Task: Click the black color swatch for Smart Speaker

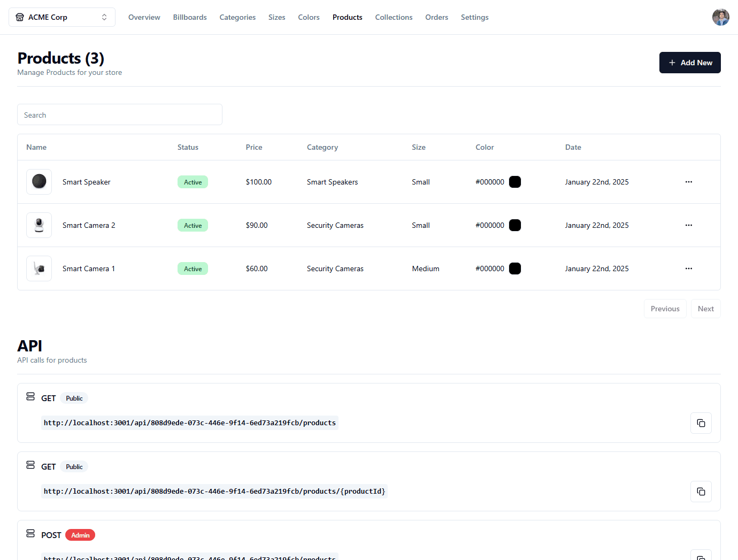Action: [x=515, y=182]
